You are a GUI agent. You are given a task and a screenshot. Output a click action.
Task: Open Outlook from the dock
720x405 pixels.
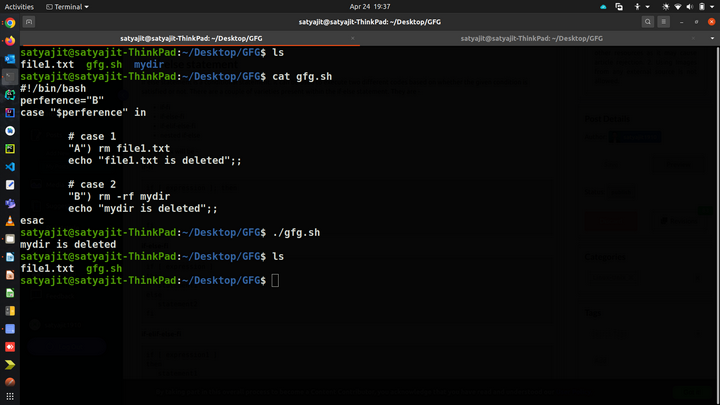10,59
